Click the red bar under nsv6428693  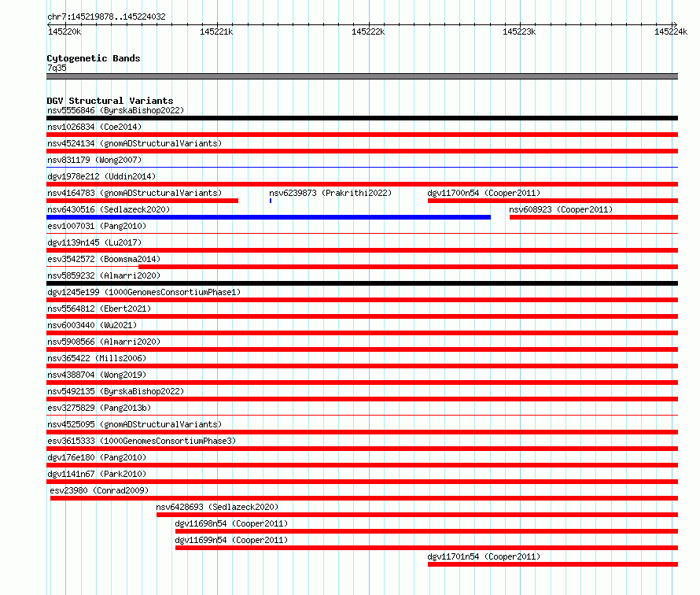pyautogui.click(x=417, y=515)
